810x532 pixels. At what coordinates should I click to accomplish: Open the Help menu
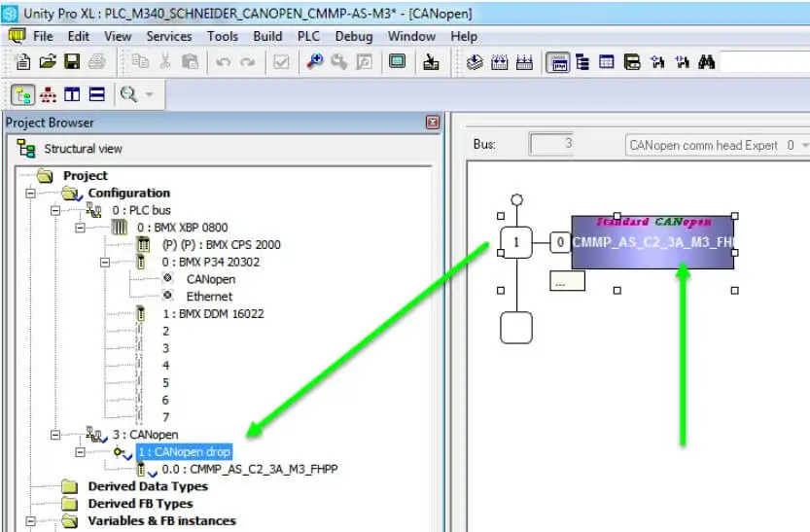(x=464, y=37)
